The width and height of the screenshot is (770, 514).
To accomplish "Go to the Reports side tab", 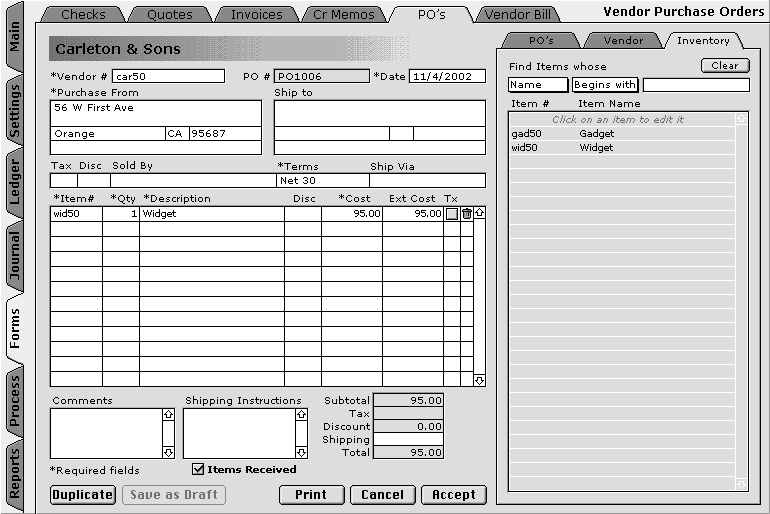I will (15, 474).
